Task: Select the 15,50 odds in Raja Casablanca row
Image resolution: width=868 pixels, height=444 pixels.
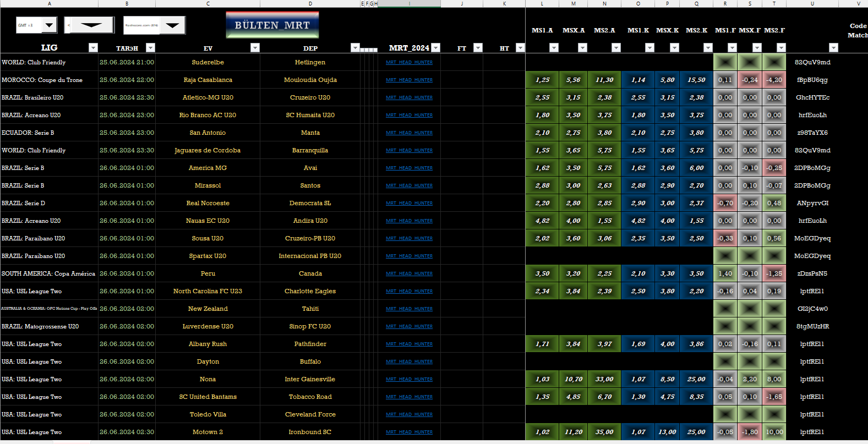Action: point(696,80)
